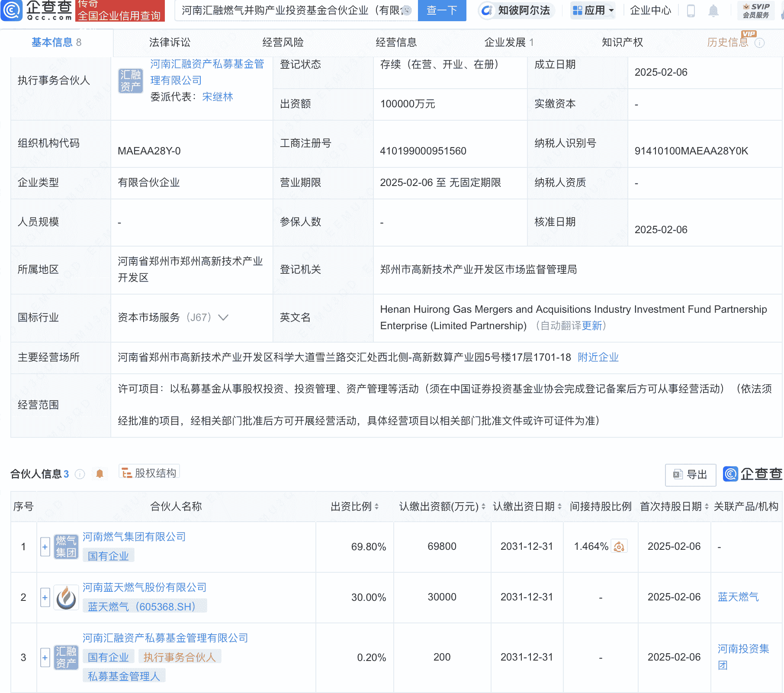Switch to the 法律诉讼 tab

coord(170,42)
